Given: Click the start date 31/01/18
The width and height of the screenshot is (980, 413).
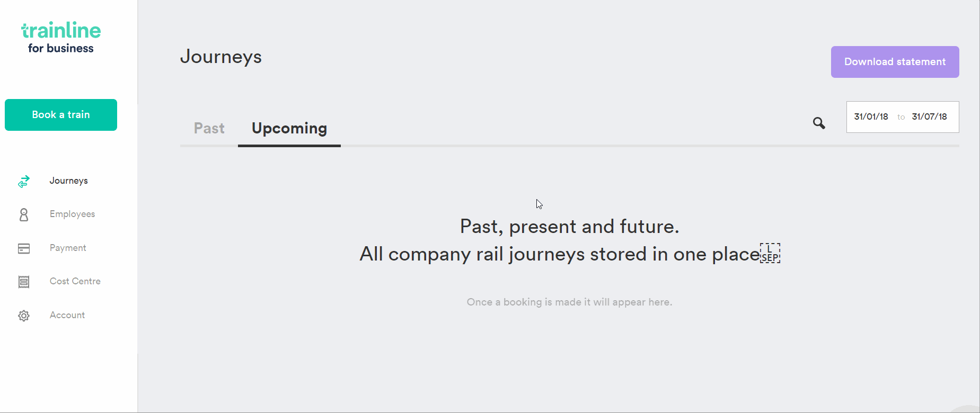Looking at the screenshot, I should [871, 117].
